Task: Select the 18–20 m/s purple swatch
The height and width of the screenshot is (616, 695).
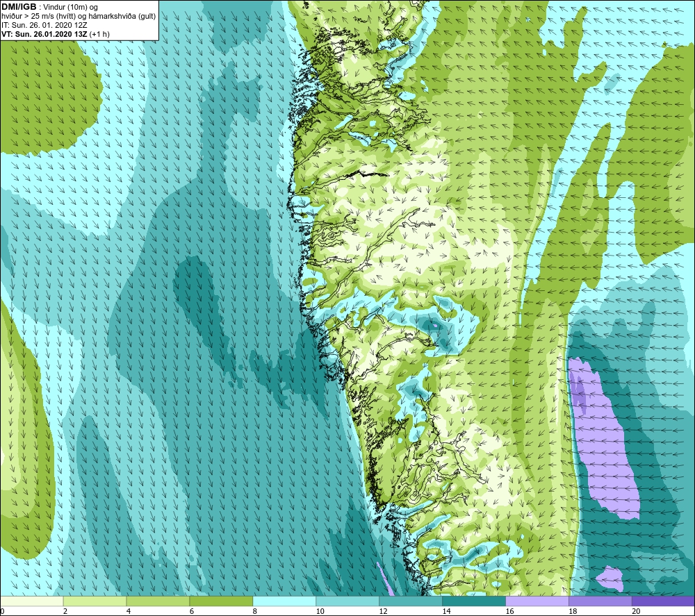Action: point(600,601)
